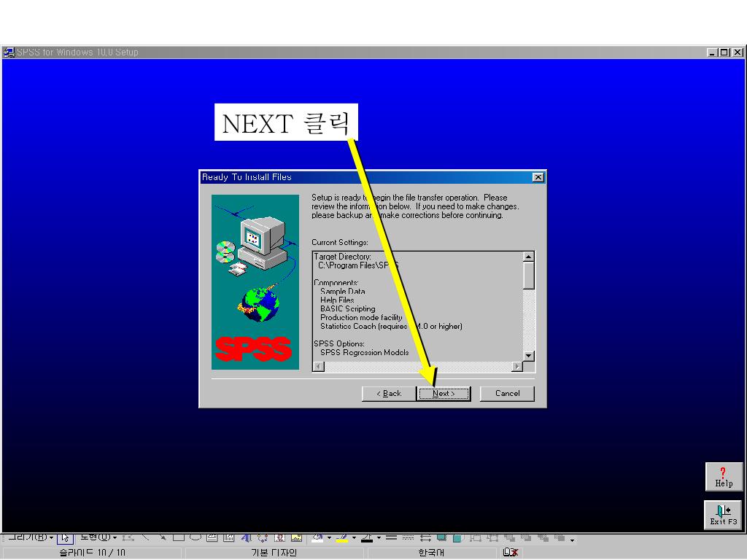This screenshot has width=747, height=560.
Task: Select the Text Box tool
Action: (x=212, y=537)
